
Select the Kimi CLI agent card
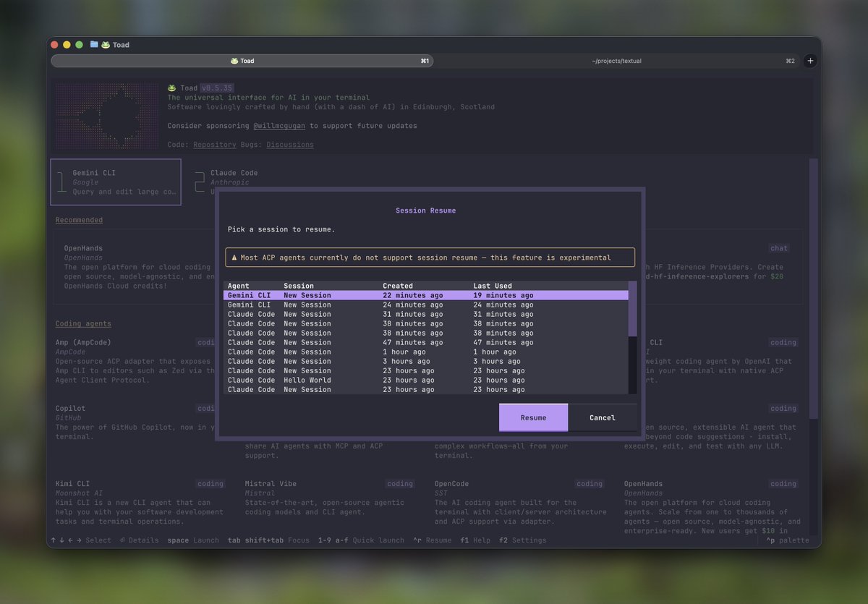pyautogui.click(x=140, y=503)
